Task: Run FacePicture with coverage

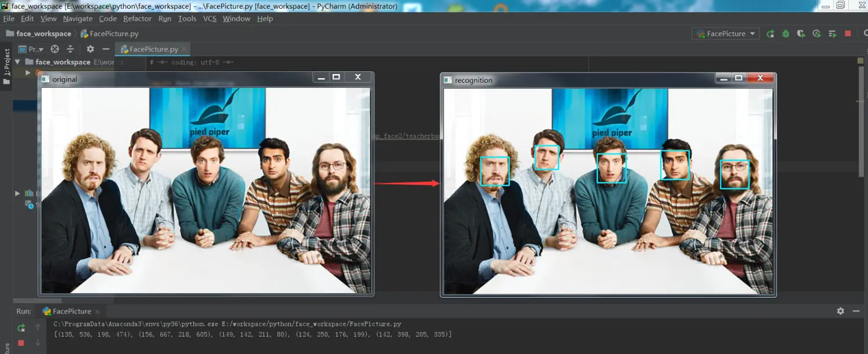Action: [801, 34]
